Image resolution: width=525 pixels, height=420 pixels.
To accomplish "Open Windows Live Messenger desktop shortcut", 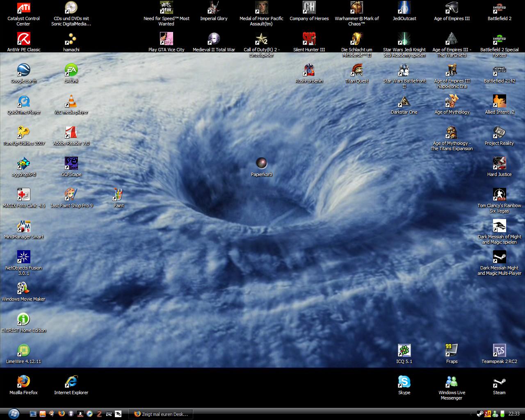I will pos(452,382).
